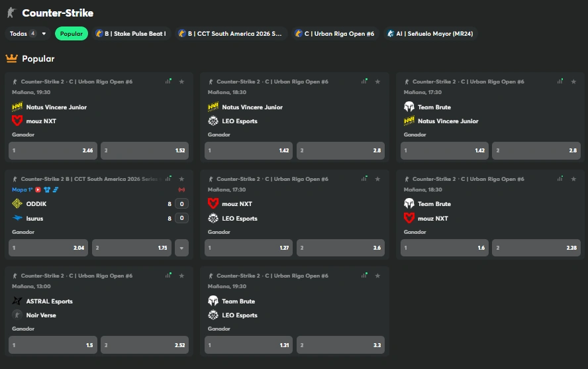Open B | CCT South America 2026 tab
This screenshot has width=588, height=369.
tap(230, 33)
